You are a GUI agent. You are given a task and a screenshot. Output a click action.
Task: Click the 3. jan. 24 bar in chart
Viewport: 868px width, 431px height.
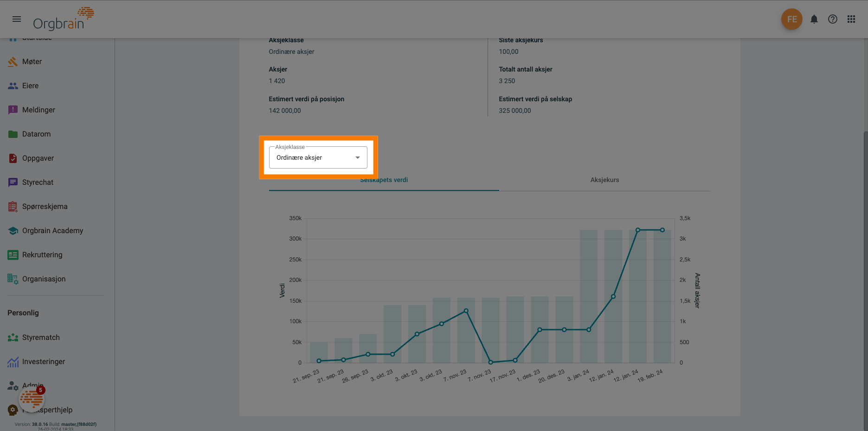pyautogui.click(x=589, y=296)
